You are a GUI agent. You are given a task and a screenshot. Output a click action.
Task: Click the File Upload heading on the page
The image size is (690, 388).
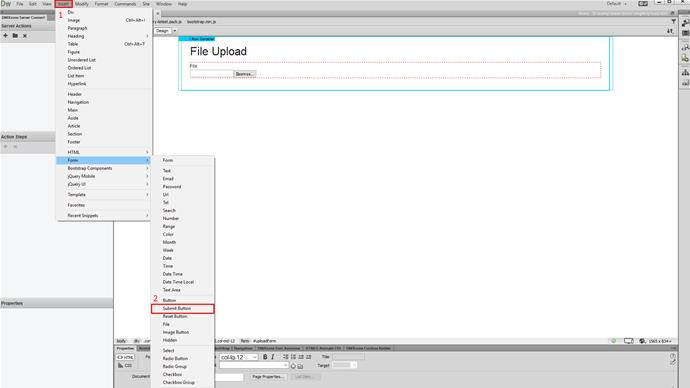tap(218, 51)
